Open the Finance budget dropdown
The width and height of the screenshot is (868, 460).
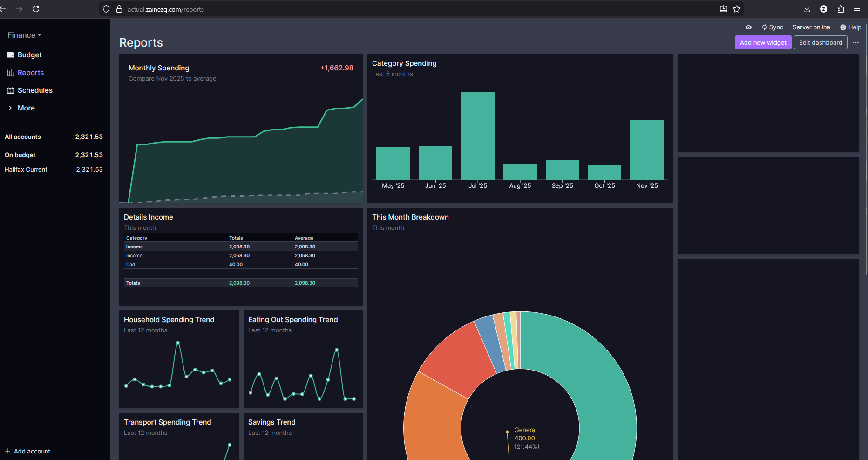click(24, 35)
